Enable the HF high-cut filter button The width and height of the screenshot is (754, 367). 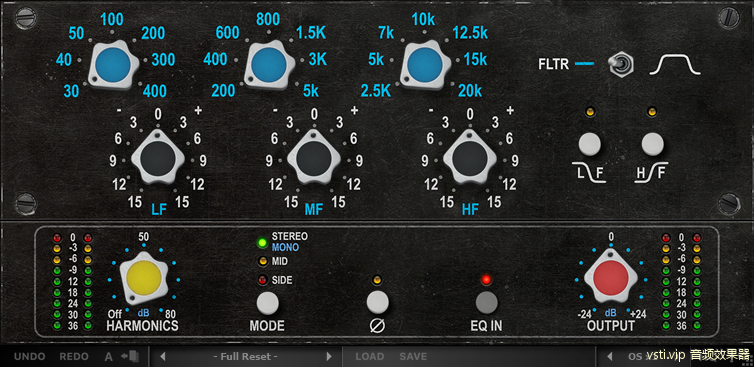pos(652,144)
